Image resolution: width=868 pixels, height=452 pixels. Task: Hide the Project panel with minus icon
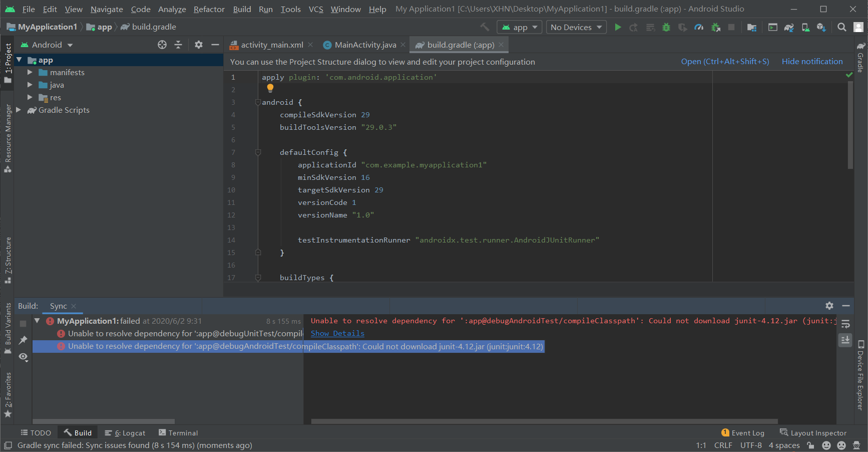215,45
